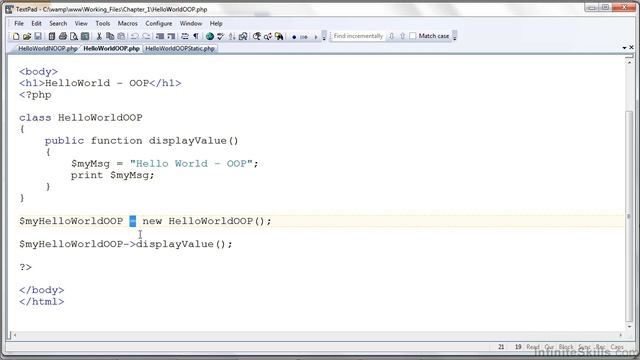Undo the last edit via toolbar arrow
The image size is (640, 360).
pos(134,36)
